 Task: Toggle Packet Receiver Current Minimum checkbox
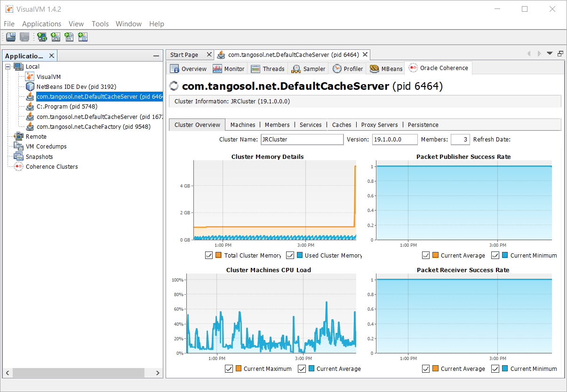point(495,368)
